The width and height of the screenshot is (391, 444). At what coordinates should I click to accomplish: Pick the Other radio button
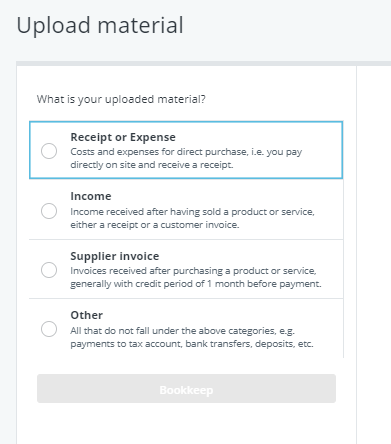pyautogui.click(x=49, y=329)
